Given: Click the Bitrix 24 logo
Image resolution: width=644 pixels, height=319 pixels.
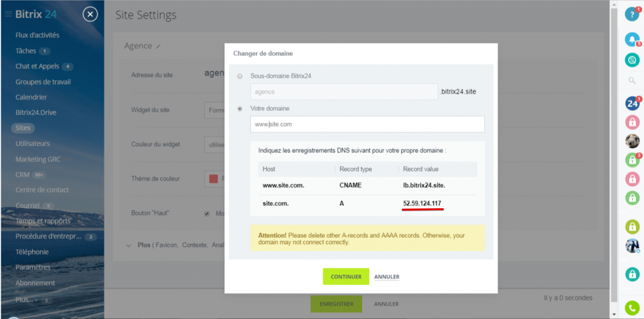Looking at the screenshot, I should tap(36, 14).
